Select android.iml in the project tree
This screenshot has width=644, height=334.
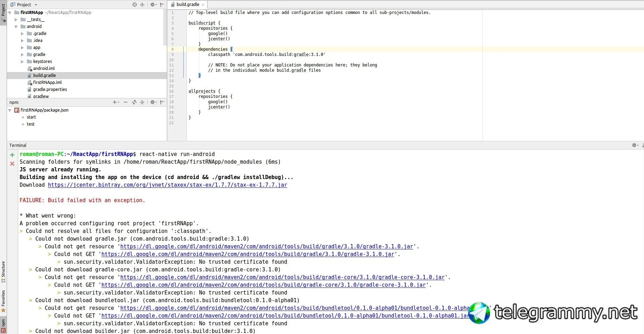tap(44, 69)
